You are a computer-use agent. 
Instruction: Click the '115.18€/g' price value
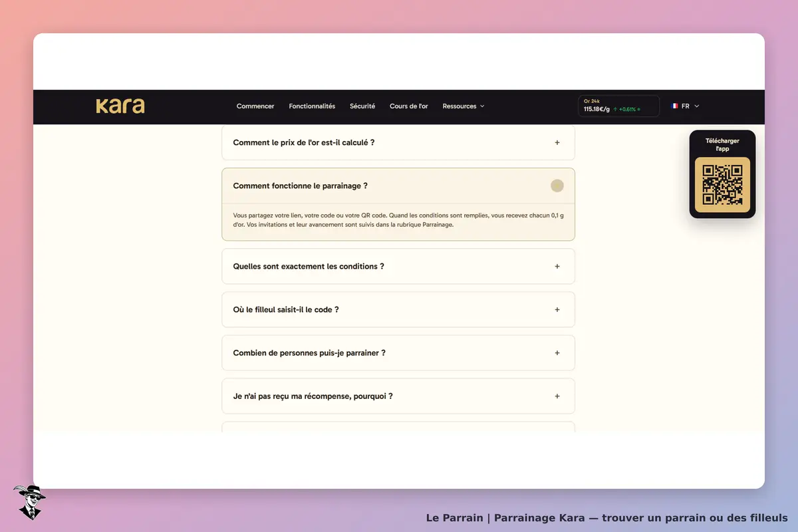(x=597, y=109)
